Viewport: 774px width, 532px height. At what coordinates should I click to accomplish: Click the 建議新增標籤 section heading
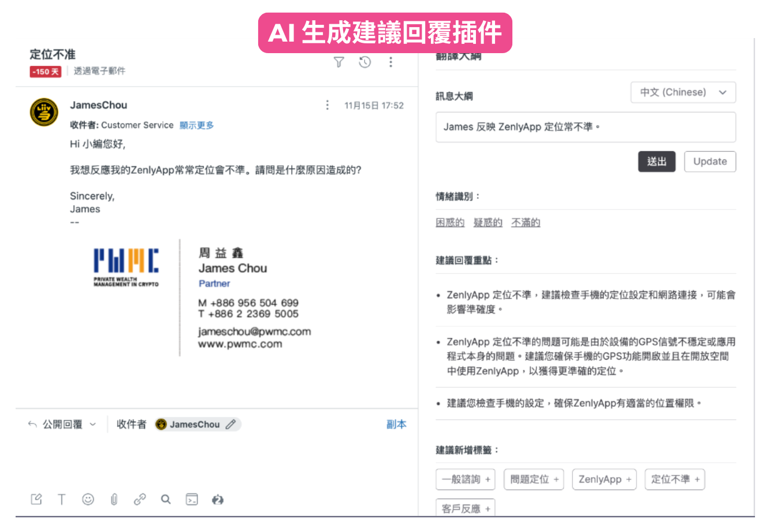click(x=467, y=451)
